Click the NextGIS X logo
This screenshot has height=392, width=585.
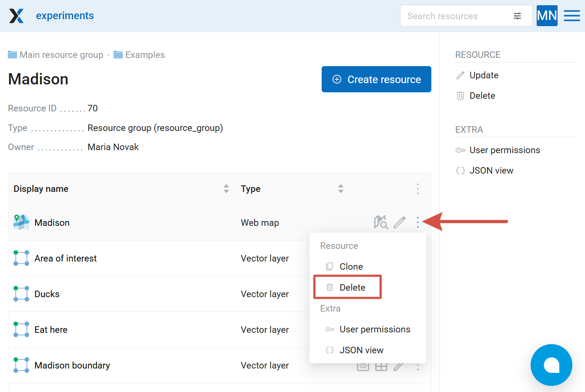coord(17,16)
